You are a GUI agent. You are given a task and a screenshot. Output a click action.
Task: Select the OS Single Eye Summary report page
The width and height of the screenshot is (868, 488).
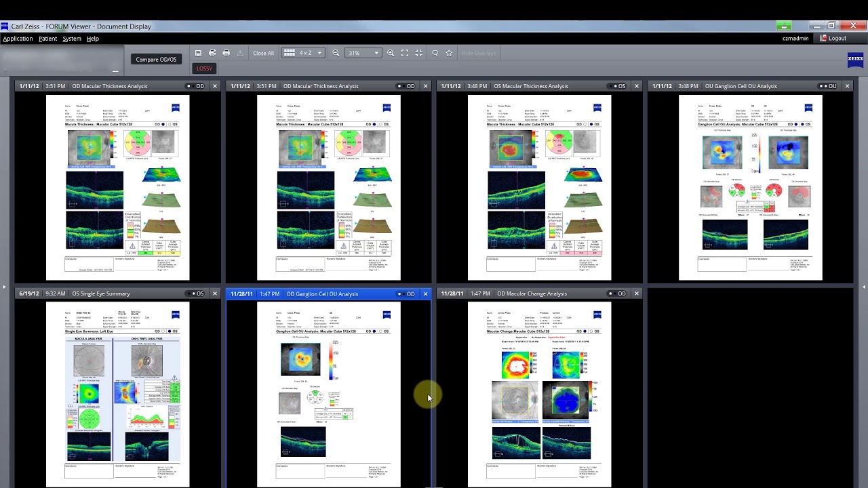point(117,394)
